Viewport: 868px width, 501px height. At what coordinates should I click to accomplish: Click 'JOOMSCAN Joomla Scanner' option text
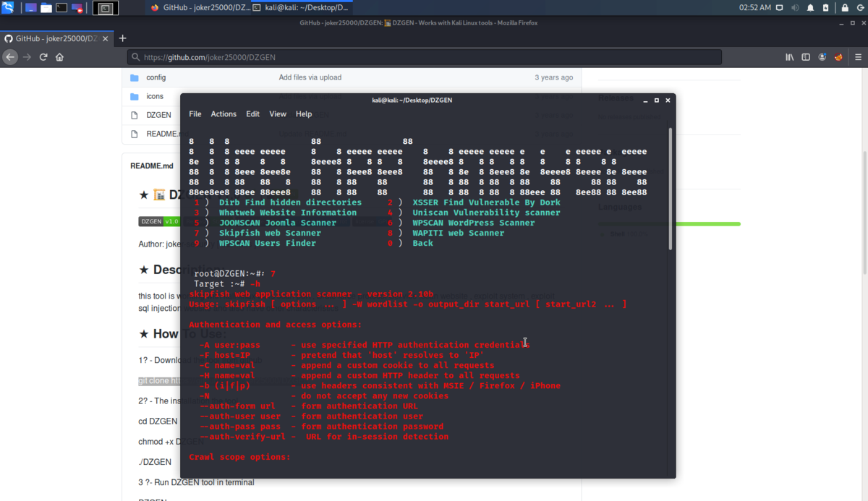278,223
